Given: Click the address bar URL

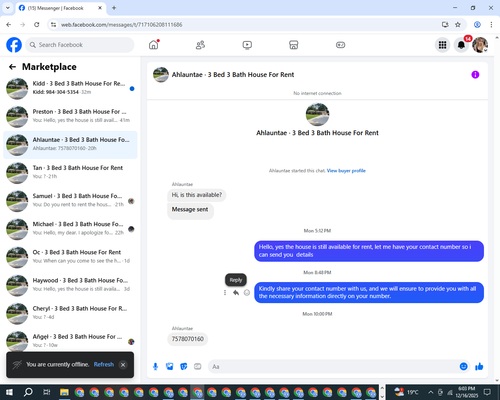Looking at the screenshot, I should (122, 25).
